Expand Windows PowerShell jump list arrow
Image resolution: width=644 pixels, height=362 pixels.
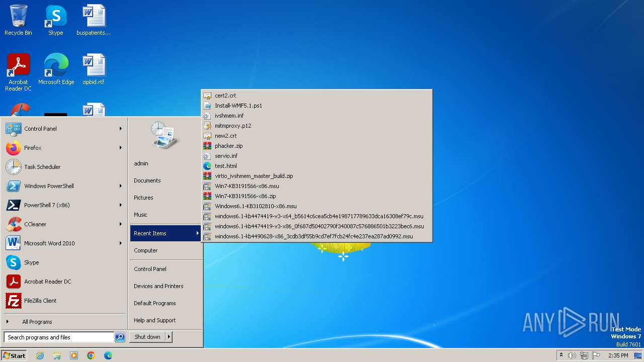tap(121, 186)
